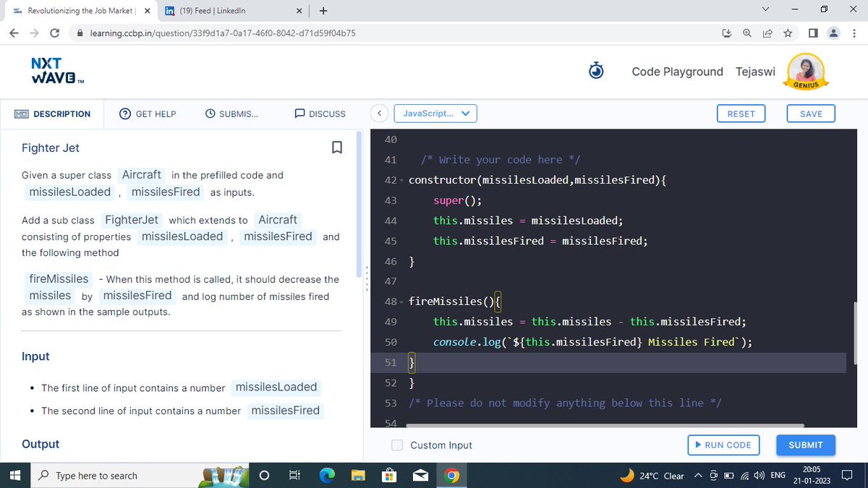Open Cortana circle icon on taskbar
Viewport: 868px width, 488px height.
264,475
